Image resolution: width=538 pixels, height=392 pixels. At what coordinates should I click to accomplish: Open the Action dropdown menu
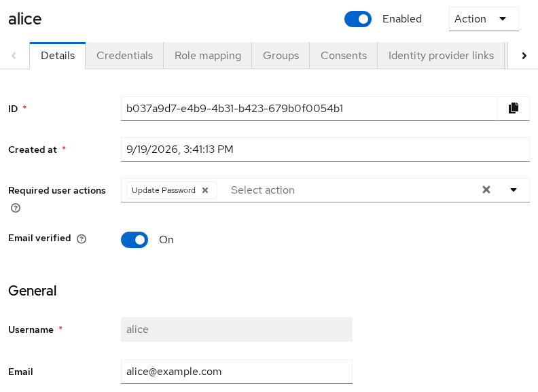484,19
